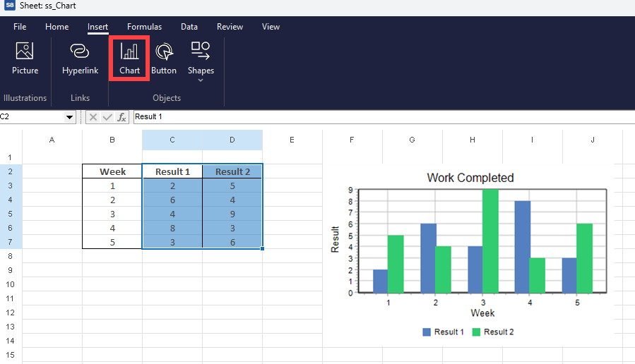Image resolution: width=635 pixels, height=364 pixels.
Task: Select row 8 header
Action: (10, 256)
